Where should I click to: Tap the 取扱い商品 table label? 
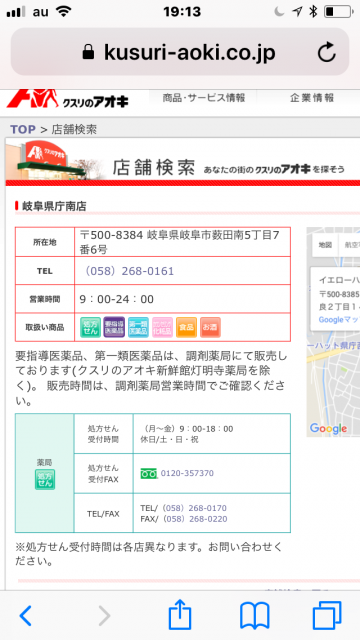tap(44, 327)
